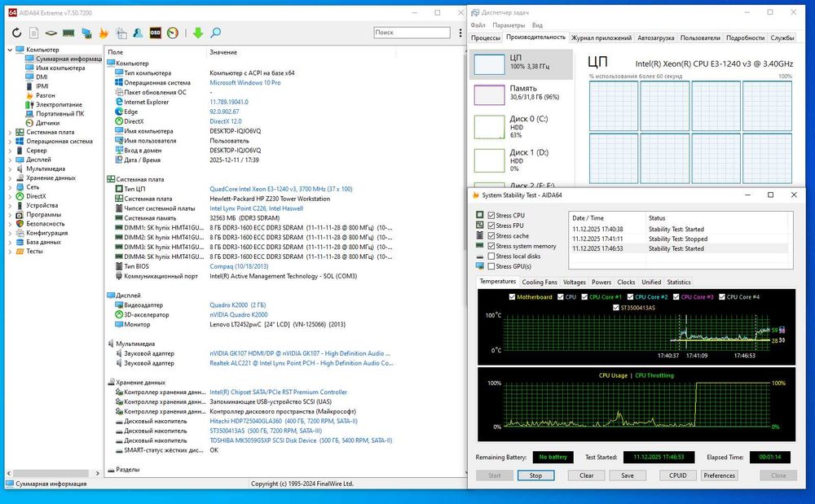Click the Preferences button
815x504 pixels.
[x=719, y=476]
